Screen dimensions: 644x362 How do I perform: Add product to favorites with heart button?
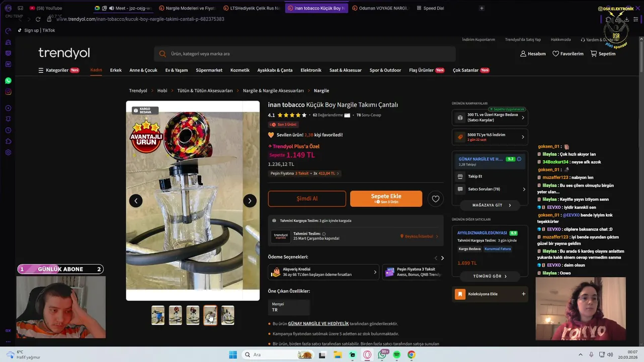436,199
